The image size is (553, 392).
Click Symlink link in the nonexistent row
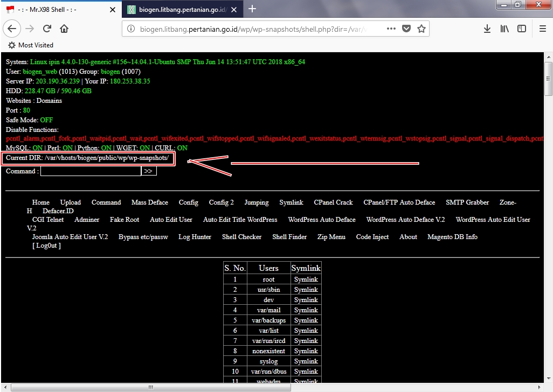point(306,351)
